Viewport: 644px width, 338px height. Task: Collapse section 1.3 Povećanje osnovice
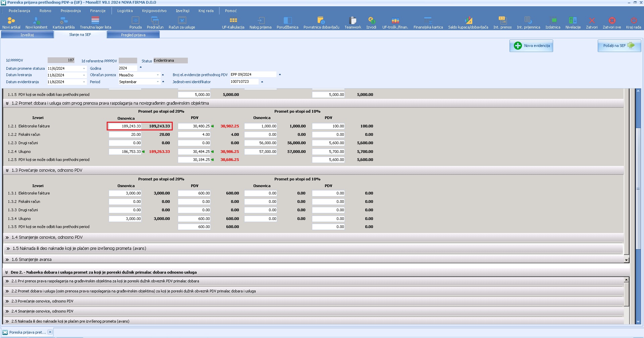click(x=7, y=170)
